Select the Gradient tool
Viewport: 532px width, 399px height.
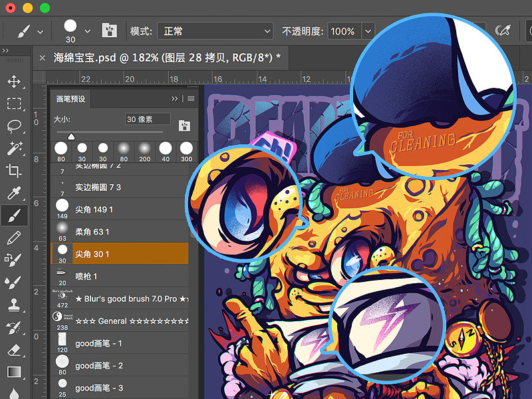(13, 371)
